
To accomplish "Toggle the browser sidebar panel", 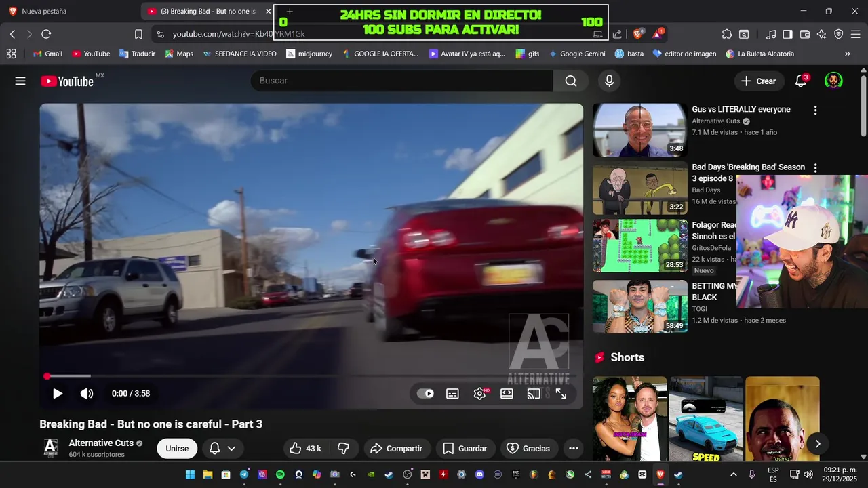I will [x=787, y=34].
